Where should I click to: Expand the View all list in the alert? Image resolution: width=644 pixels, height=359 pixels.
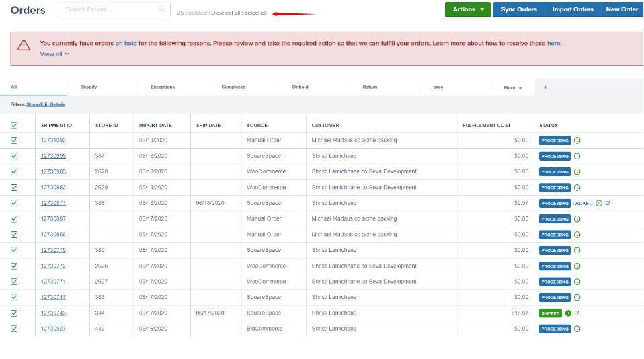coord(54,54)
